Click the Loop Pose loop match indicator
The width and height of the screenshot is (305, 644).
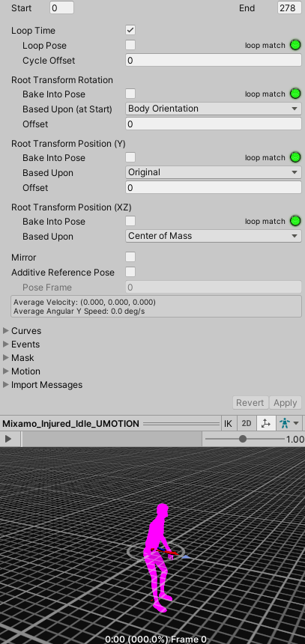295,45
